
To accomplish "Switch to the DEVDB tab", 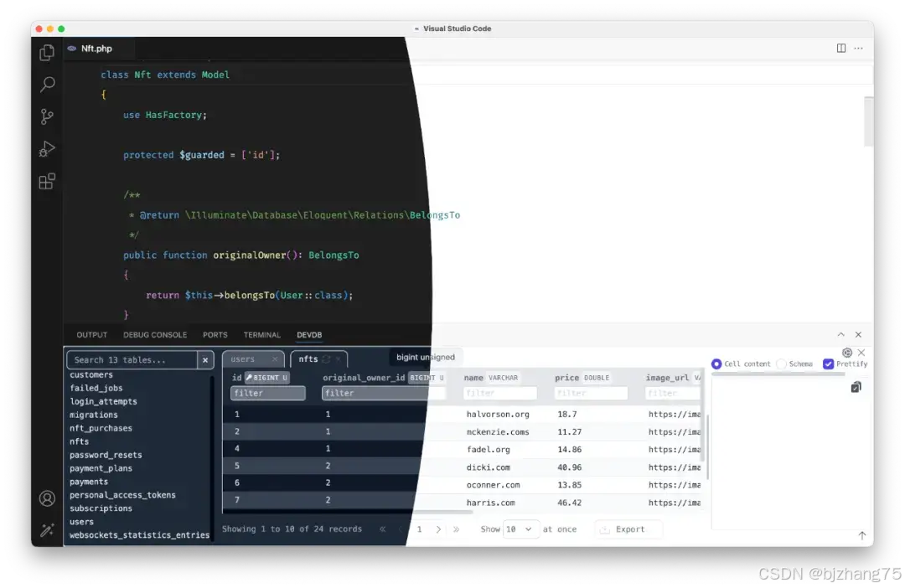I will click(x=309, y=335).
